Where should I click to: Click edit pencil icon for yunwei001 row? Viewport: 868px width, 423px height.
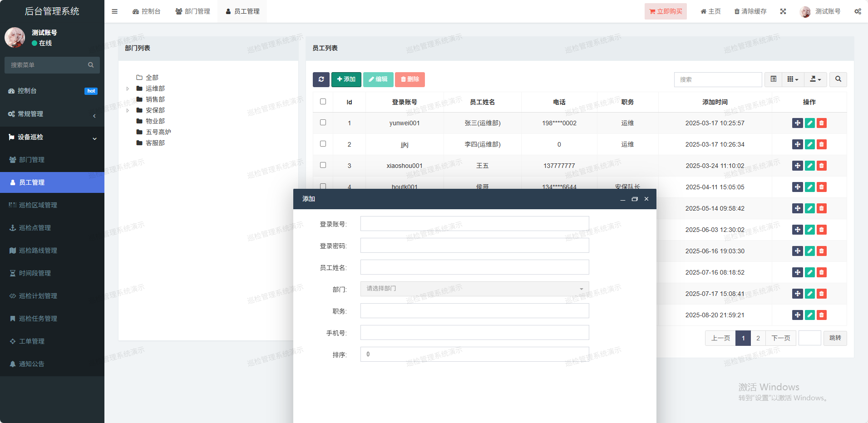point(809,123)
